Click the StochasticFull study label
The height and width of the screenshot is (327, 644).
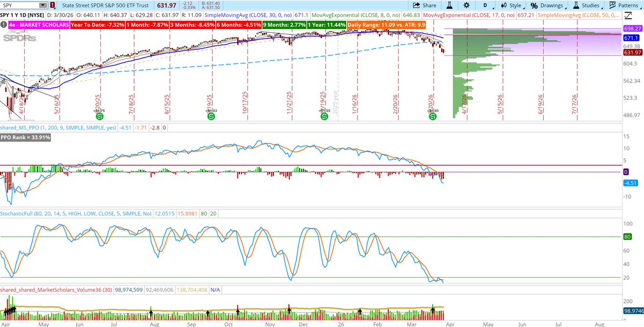pos(76,214)
